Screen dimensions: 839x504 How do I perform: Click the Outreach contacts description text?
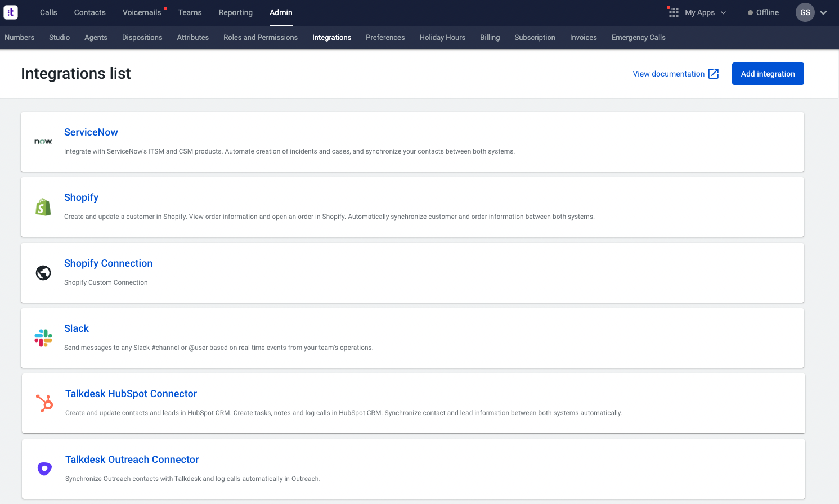193,479
